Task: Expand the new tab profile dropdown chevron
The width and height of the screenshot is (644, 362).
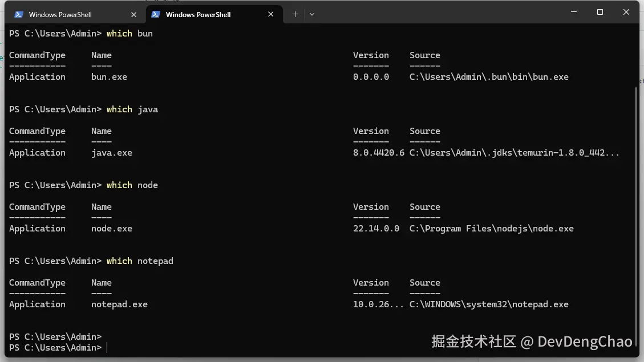Action: (312, 14)
